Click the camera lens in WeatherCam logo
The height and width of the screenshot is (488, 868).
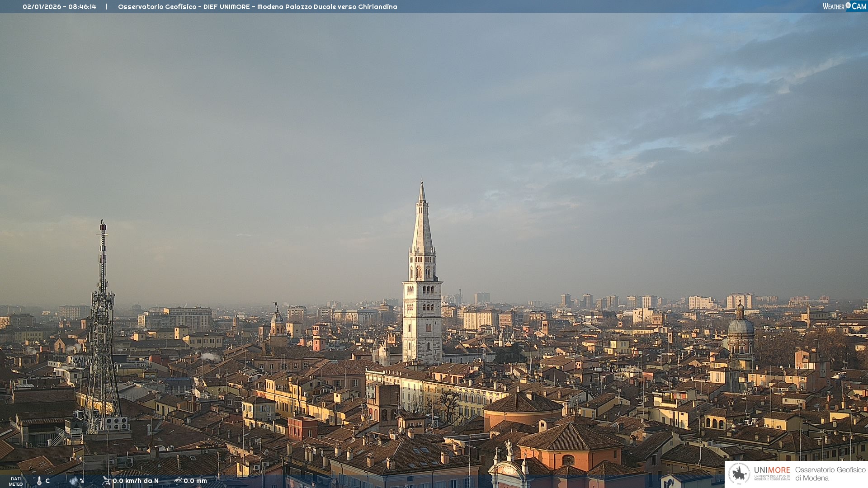pos(848,5)
